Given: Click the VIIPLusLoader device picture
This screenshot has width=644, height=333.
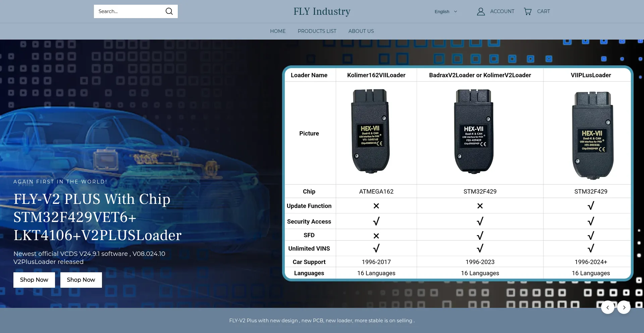Looking at the screenshot, I should tap(592, 135).
